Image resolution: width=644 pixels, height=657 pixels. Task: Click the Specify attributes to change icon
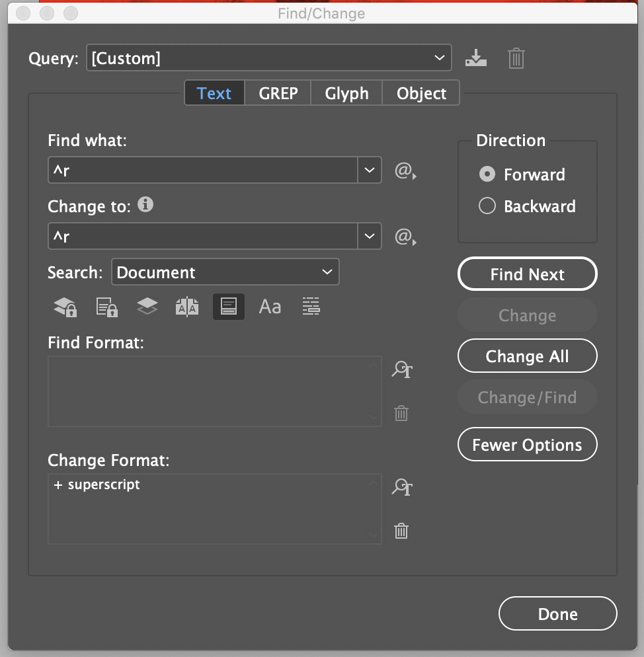401,488
